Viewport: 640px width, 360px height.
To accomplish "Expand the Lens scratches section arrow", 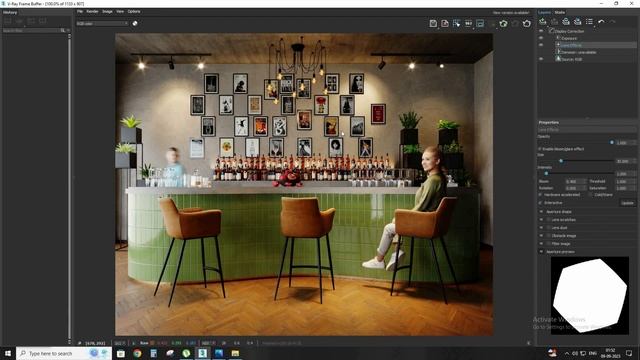I will (x=541, y=220).
